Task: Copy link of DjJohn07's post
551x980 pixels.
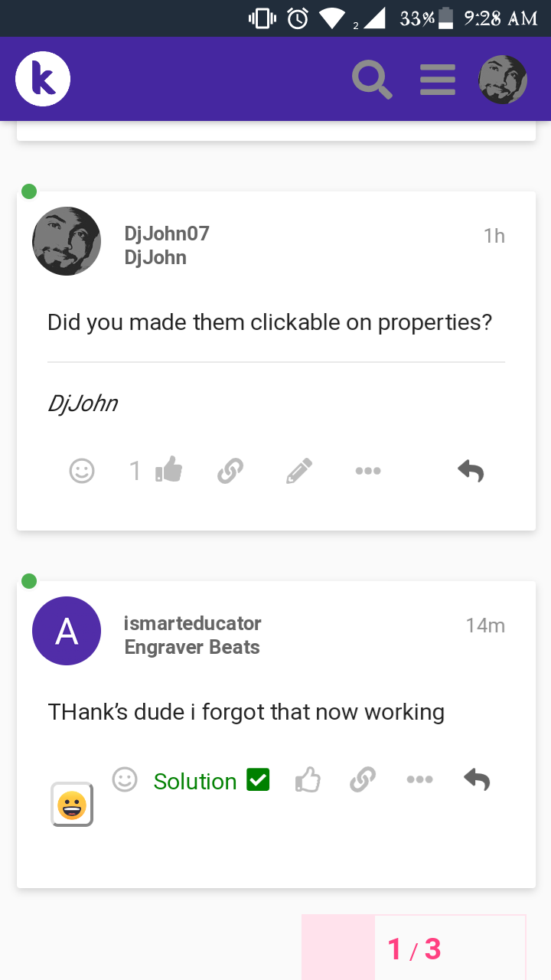Action: point(230,470)
